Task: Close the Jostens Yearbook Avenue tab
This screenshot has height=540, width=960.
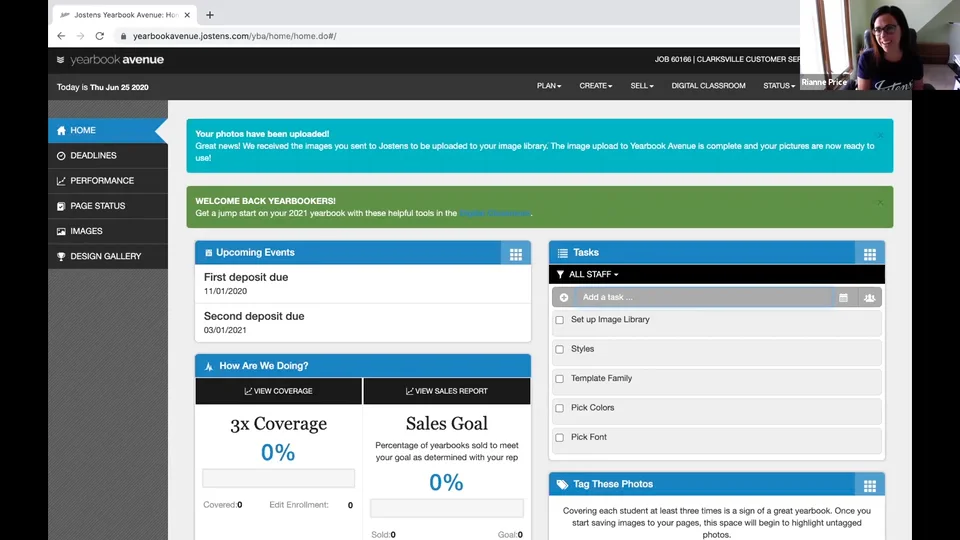Action: point(187,15)
